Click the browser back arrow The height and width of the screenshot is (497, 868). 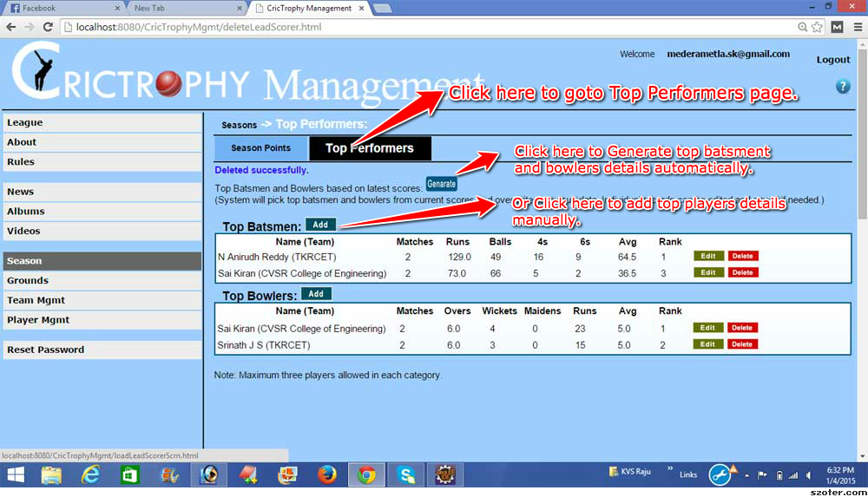(11, 27)
